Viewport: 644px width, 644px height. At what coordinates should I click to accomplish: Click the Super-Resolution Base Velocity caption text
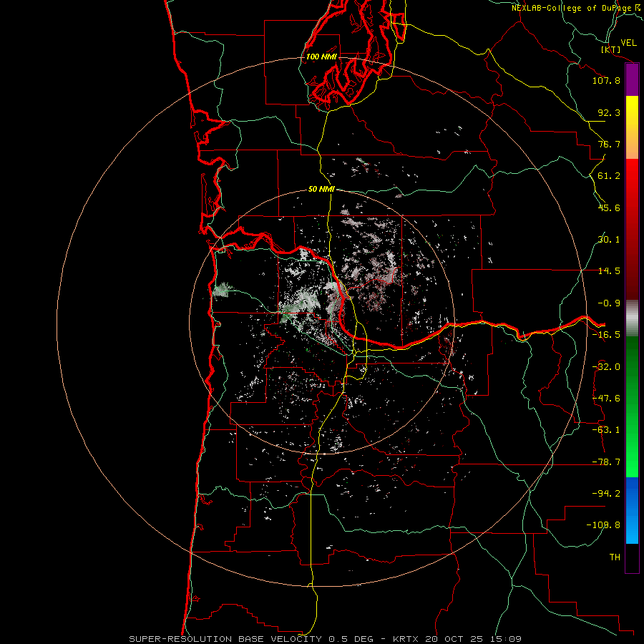tap(326, 639)
